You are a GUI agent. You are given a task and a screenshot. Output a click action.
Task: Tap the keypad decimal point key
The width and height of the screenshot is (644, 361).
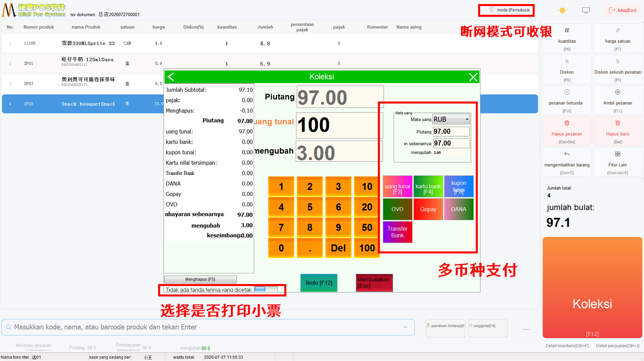coord(310,248)
